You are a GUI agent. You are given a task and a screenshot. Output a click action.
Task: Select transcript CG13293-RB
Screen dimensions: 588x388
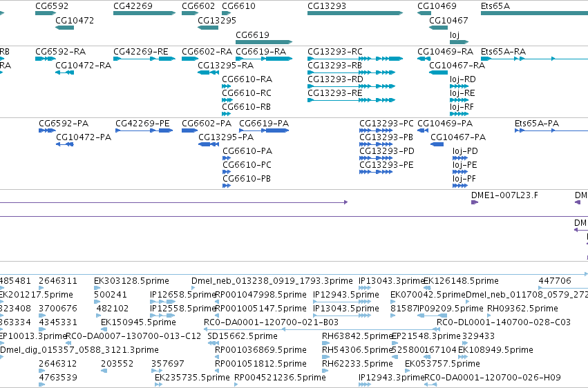(334, 66)
